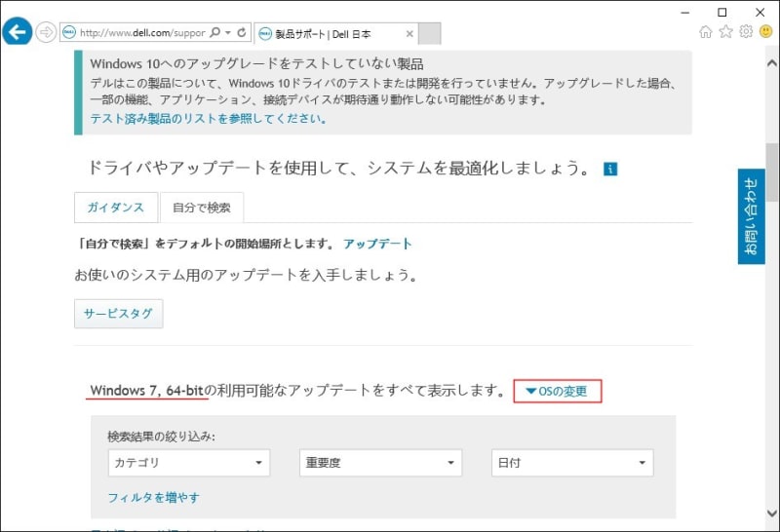The width and height of the screenshot is (780, 532).
Task: Go back with the browser Back arrow
Action: (17, 32)
